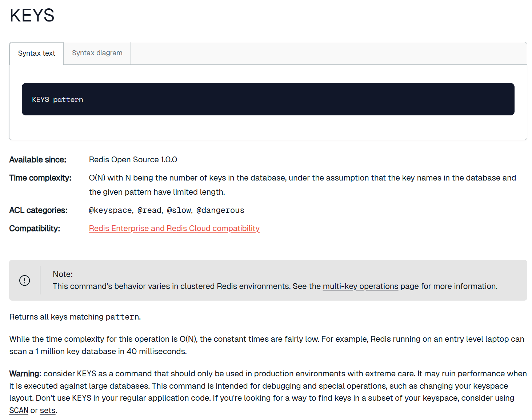Click the 'ACL categories:' label
This screenshot has height=420, width=532.
[39, 210]
